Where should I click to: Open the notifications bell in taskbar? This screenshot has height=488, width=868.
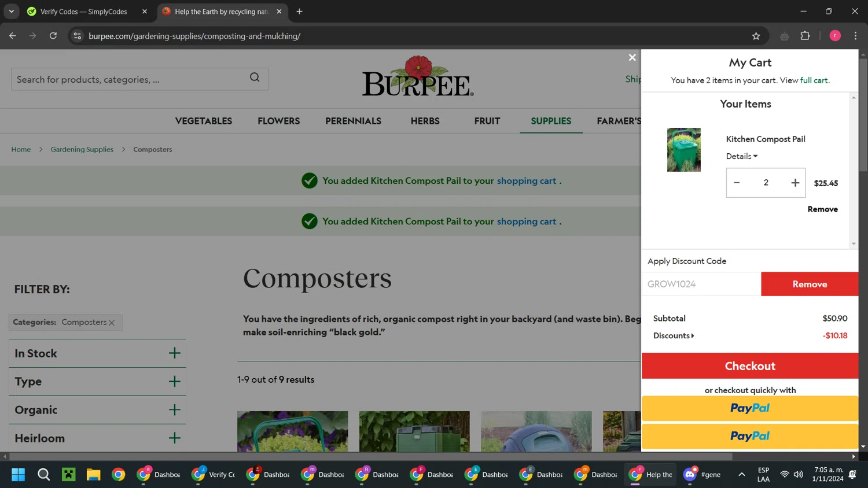tap(852, 475)
